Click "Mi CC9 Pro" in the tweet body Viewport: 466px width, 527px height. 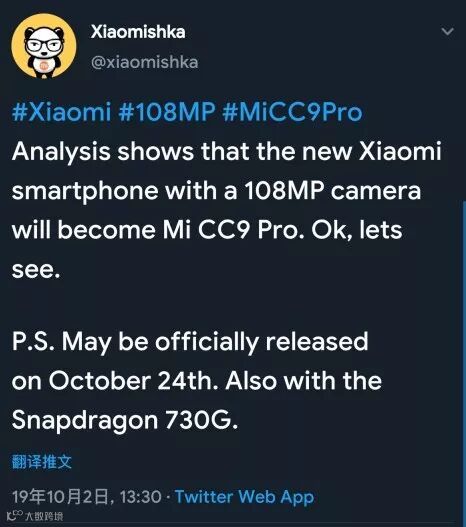(234, 230)
